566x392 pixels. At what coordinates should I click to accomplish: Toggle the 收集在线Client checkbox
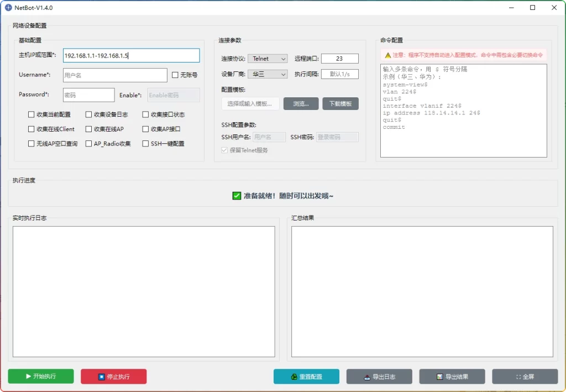pyautogui.click(x=31, y=129)
